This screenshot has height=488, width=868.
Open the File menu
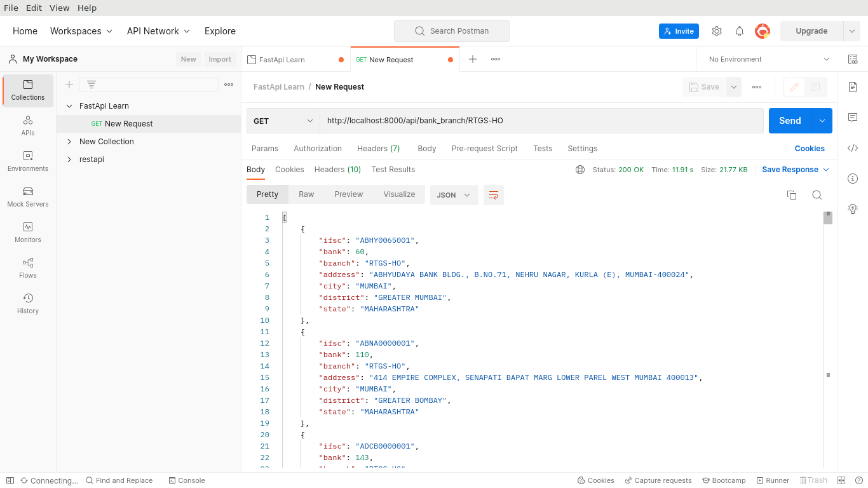coord(11,8)
